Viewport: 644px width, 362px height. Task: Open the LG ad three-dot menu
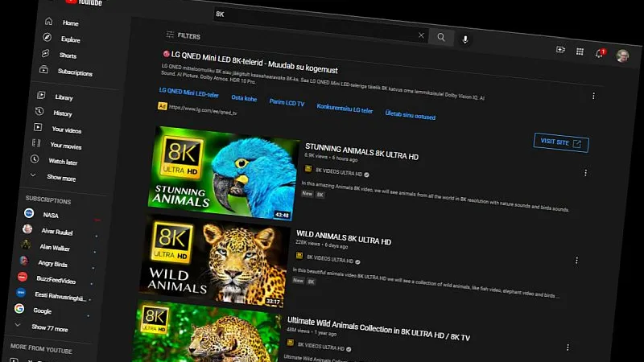(593, 96)
